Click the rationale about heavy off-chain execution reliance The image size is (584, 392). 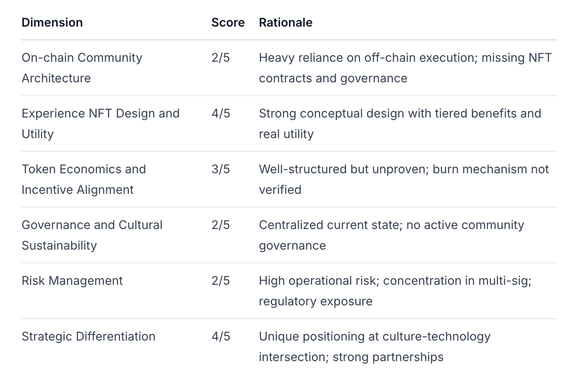pos(405,68)
